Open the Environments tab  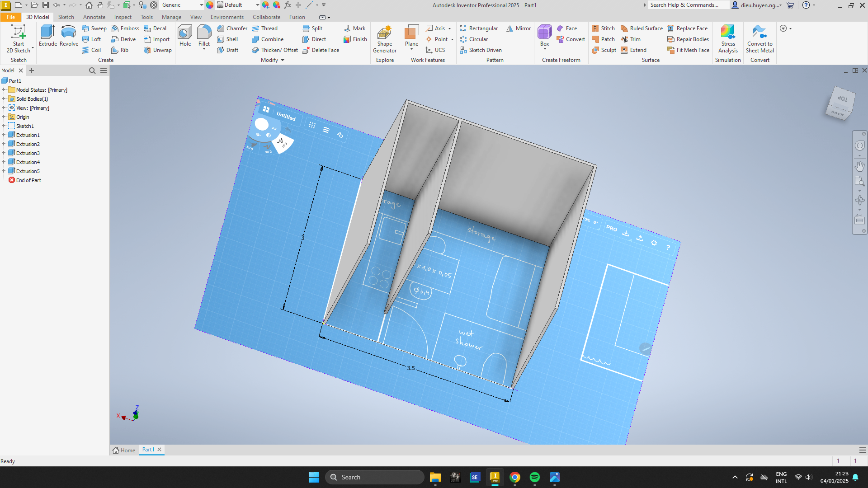(x=227, y=17)
